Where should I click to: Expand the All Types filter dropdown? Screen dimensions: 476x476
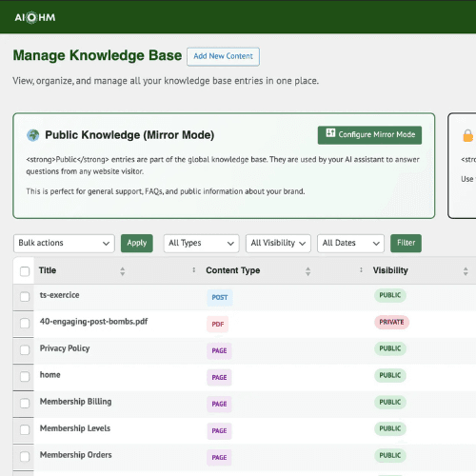coord(201,244)
